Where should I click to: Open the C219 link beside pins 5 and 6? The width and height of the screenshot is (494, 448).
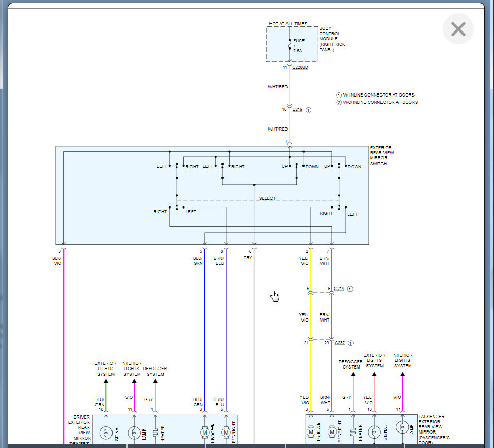(339, 289)
